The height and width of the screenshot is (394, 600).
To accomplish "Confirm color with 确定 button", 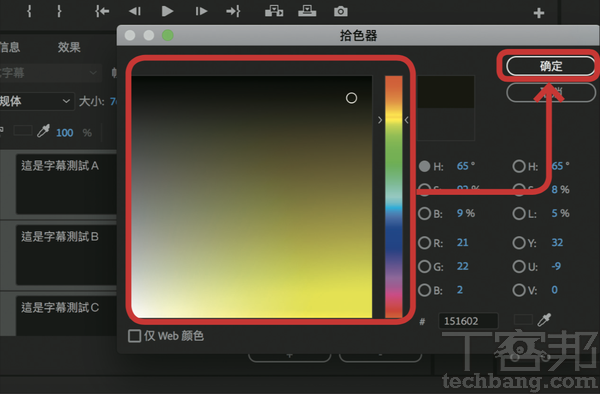I will point(551,66).
